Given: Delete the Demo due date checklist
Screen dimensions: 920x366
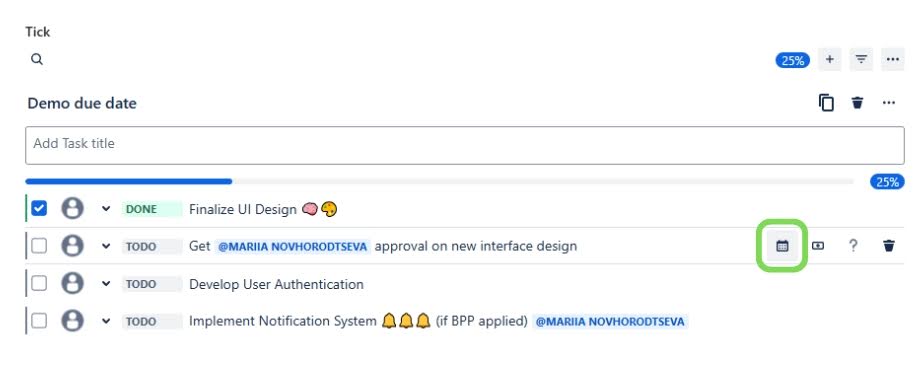Looking at the screenshot, I should pos(857,103).
